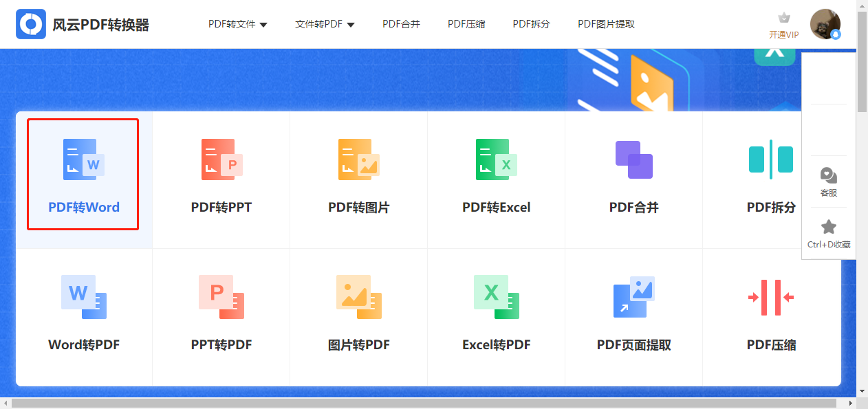Click the PDF转Excel label text

tap(497, 207)
